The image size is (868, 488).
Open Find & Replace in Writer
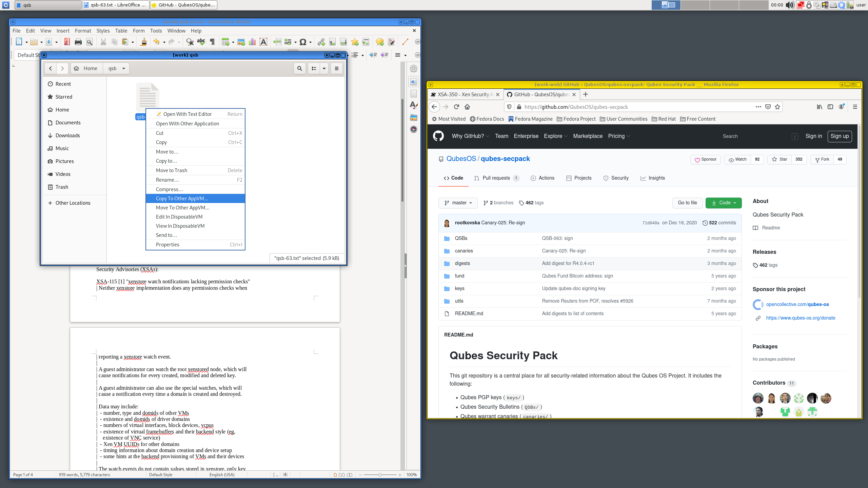(189, 42)
